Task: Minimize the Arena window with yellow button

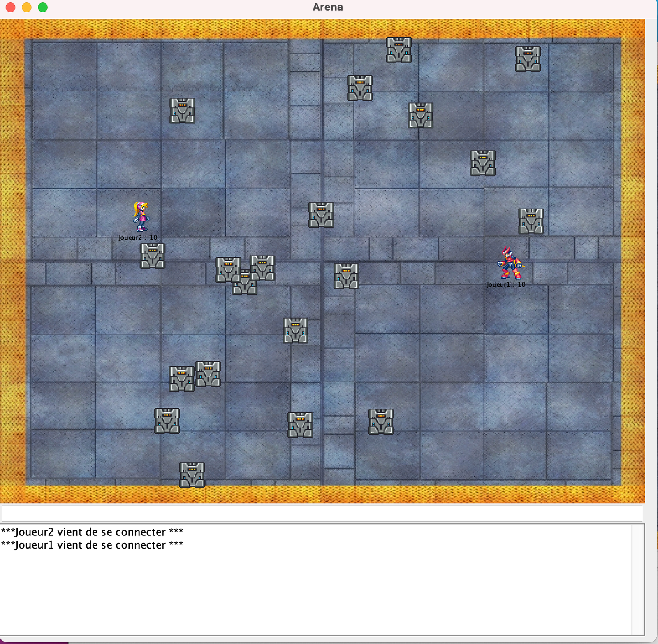Action: coord(27,7)
